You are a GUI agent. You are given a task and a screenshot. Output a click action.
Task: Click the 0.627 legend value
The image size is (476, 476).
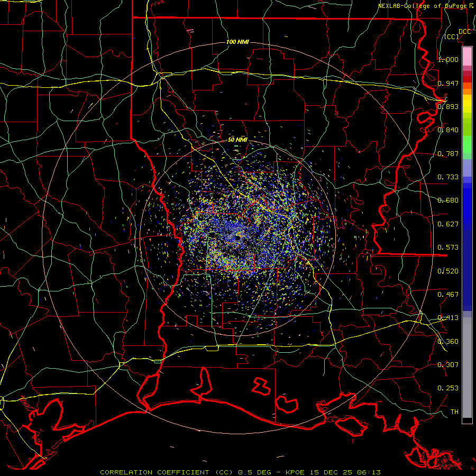click(448, 224)
